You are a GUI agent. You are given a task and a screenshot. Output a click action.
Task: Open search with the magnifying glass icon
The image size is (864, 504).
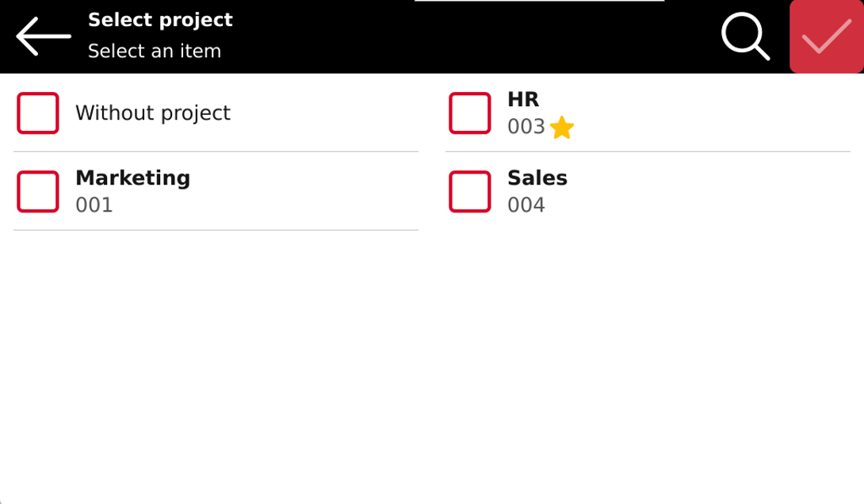(746, 36)
